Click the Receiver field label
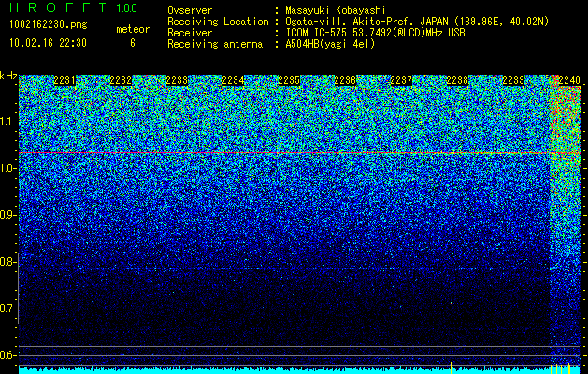 pos(190,33)
